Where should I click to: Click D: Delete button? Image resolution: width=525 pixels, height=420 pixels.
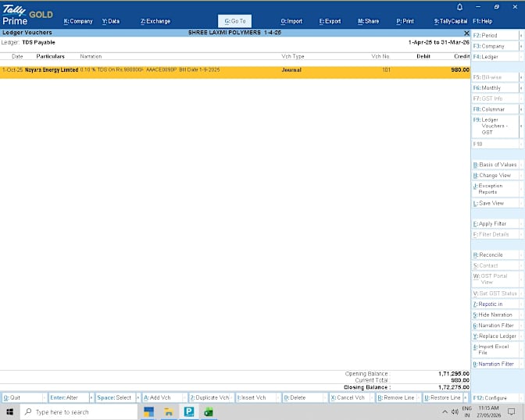[x=302, y=397]
